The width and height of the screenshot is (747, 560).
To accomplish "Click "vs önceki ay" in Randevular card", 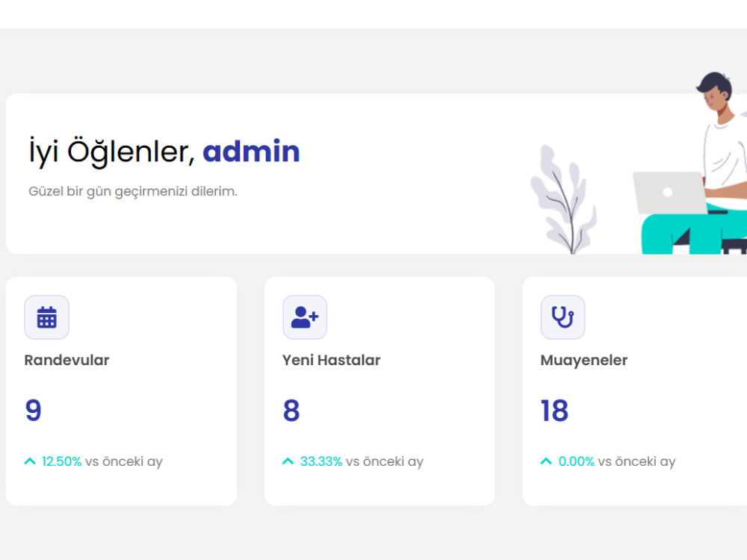I will (124, 461).
